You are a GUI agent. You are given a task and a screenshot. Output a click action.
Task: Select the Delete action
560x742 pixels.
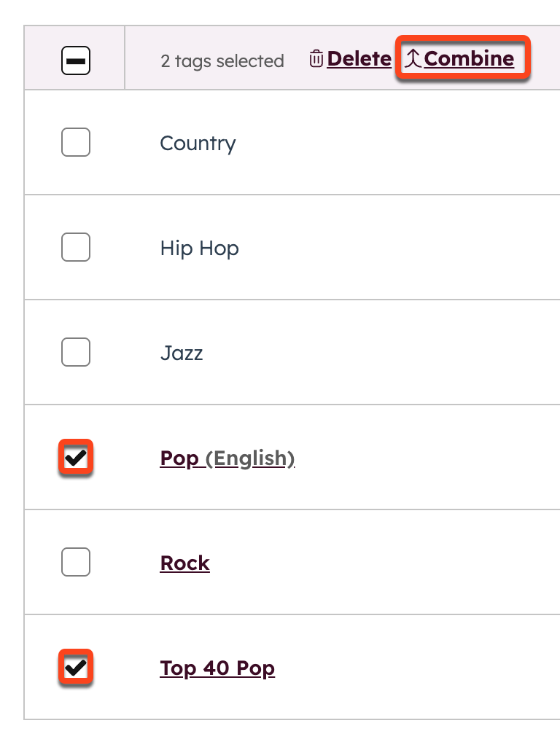[359, 58]
